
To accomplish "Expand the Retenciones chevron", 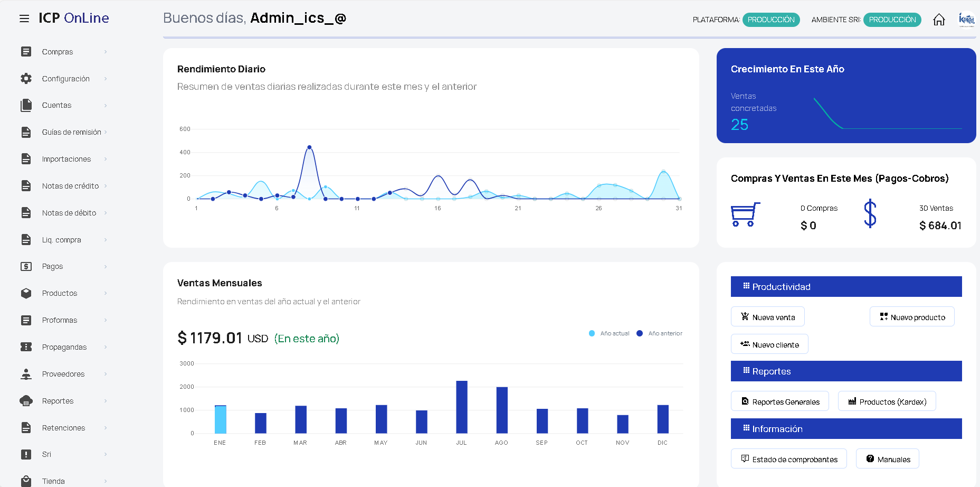I will (106, 428).
